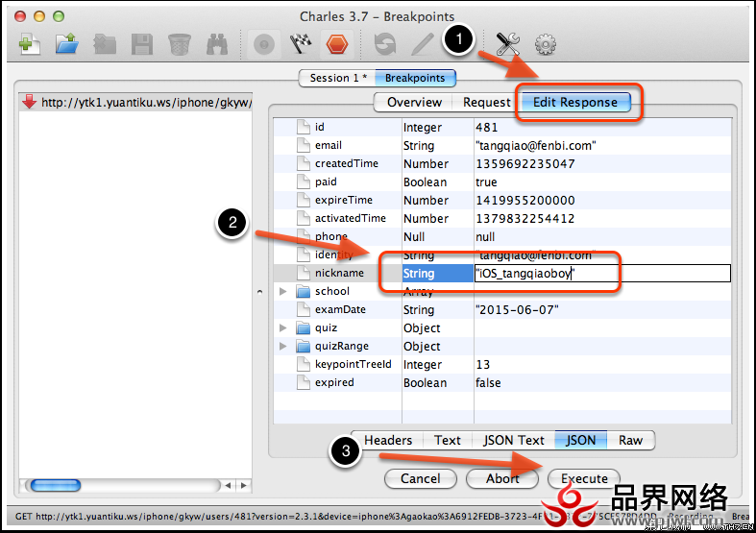
Task: Click the school folder icon
Action: point(304,292)
